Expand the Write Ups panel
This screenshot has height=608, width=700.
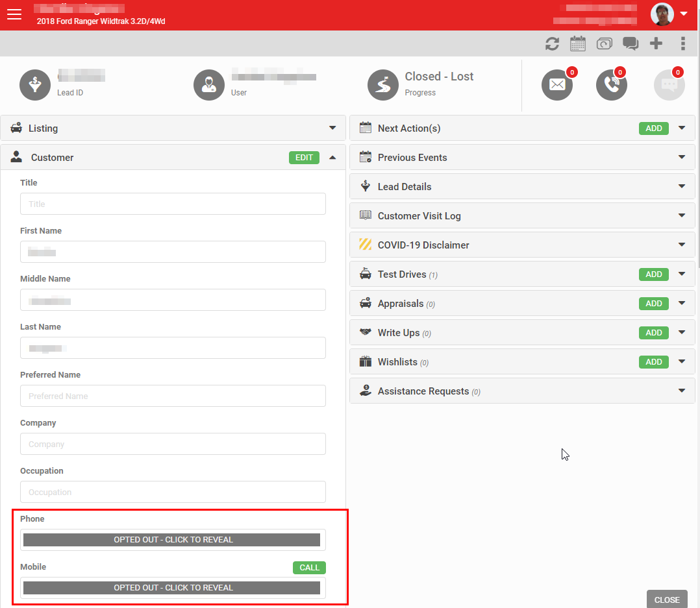[682, 332]
